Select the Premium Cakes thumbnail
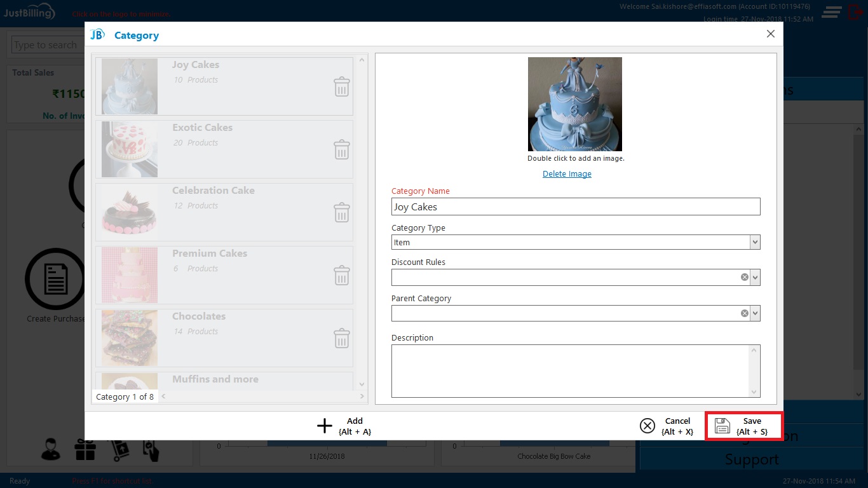The height and width of the screenshot is (488, 868). click(130, 275)
